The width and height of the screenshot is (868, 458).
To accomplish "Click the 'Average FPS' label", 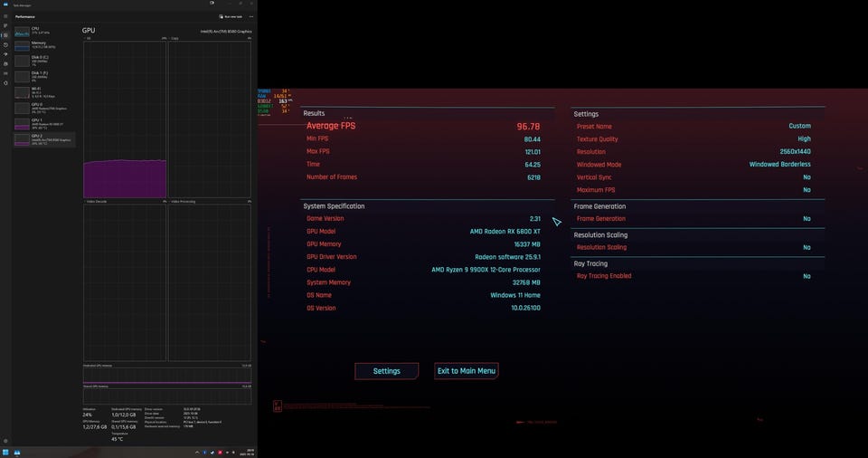I will (x=331, y=126).
